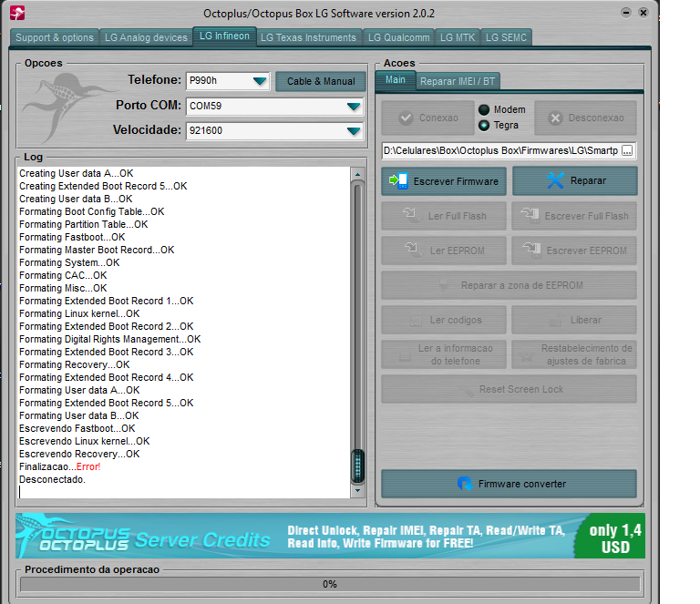Click the Octoplus Server Credits banner

click(330, 536)
